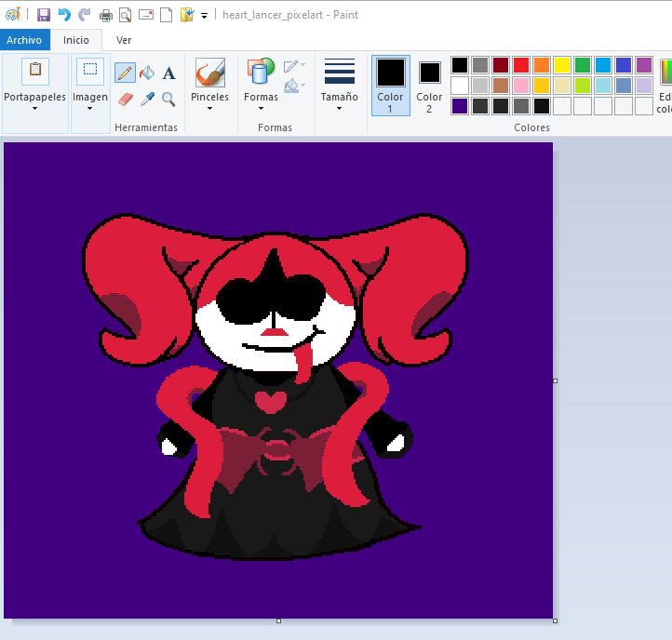
Task: Switch to the Ver tab
Action: point(124,40)
